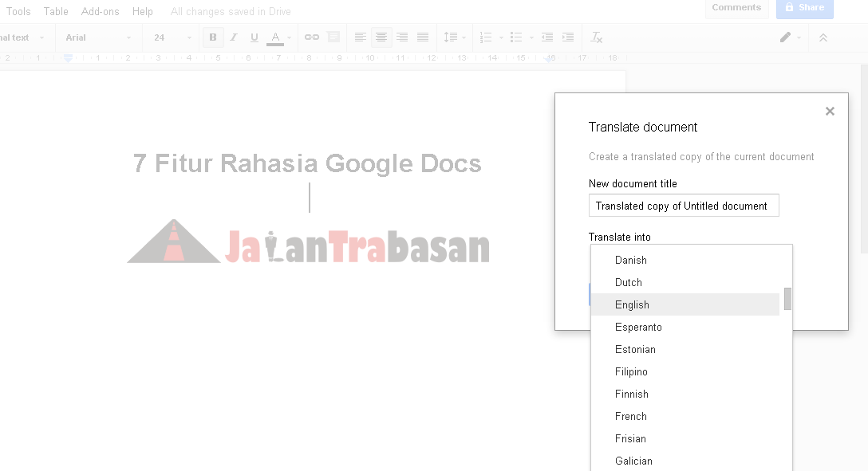Open the Help menu
Image resolution: width=868 pixels, height=471 pixels.
point(142,11)
